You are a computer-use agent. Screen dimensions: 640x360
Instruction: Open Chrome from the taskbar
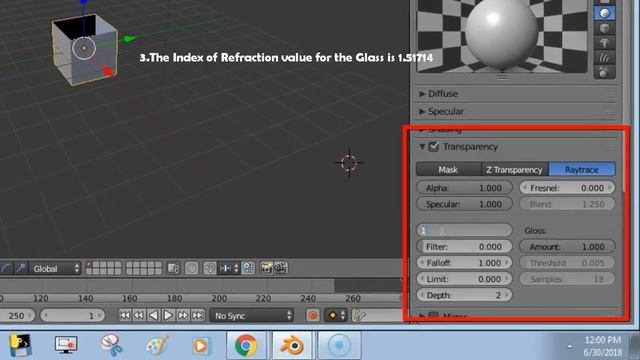[x=246, y=346]
